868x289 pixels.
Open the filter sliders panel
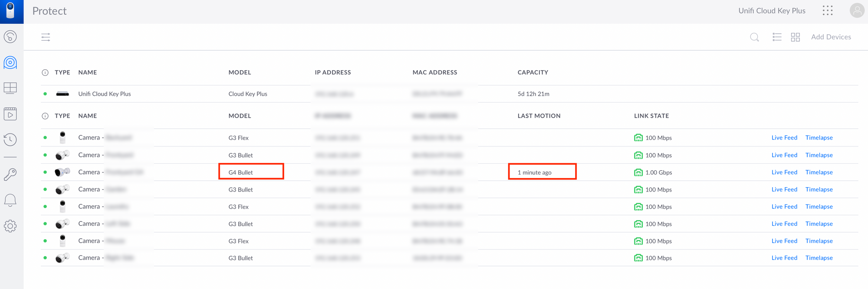pos(46,37)
